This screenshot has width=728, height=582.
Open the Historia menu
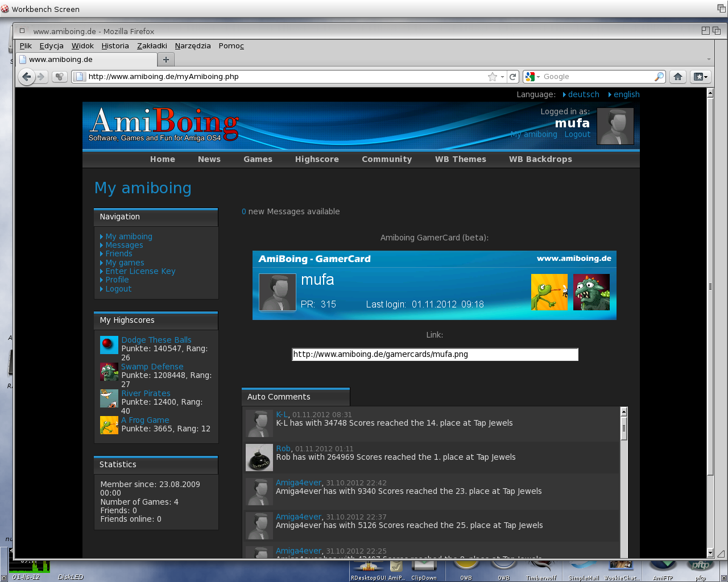coord(115,46)
